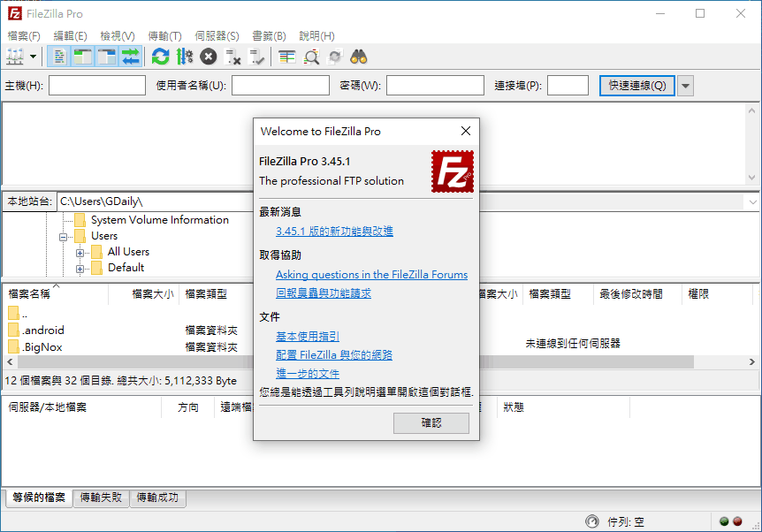The width and height of the screenshot is (762, 532).
Task: Open the 檔案(F) menu
Action: tap(24, 36)
